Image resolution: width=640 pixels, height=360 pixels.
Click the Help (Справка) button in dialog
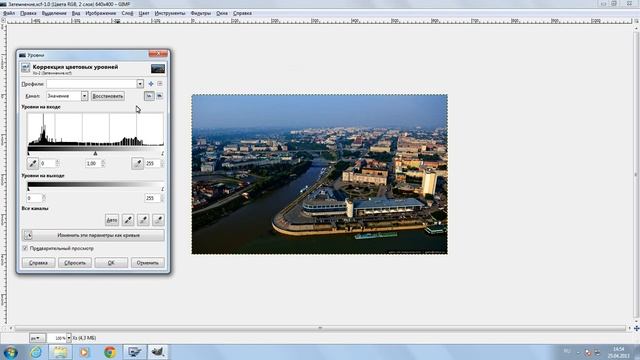[38, 263]
